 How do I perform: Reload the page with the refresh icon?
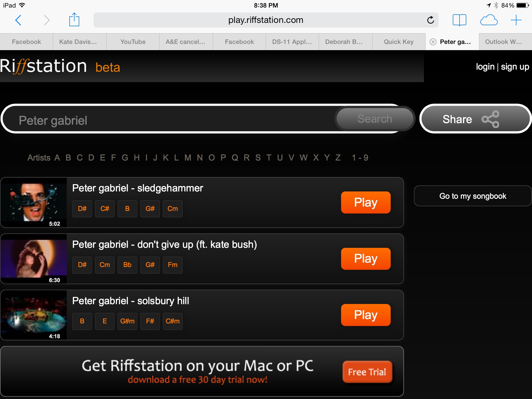(x=430, y=20)
